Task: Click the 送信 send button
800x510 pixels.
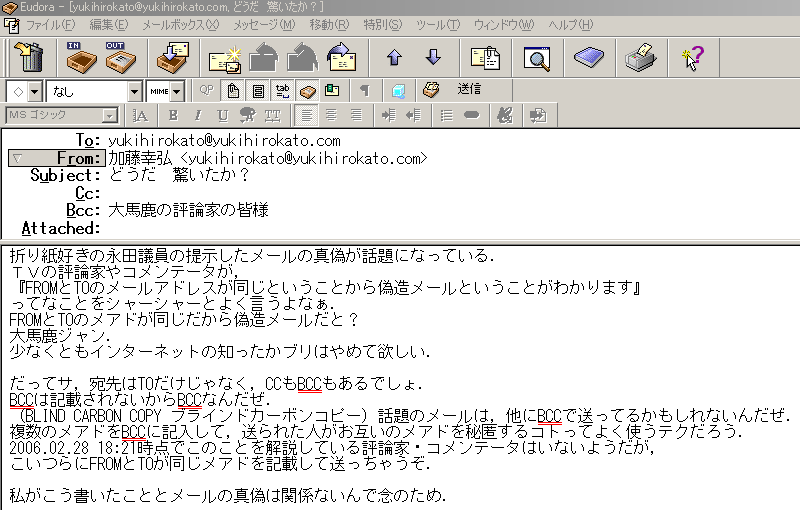Action: pyautogui.click(x=469, y=90)
